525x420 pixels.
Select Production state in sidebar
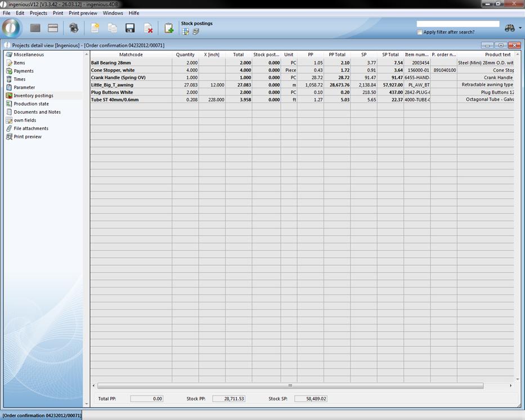31,104
